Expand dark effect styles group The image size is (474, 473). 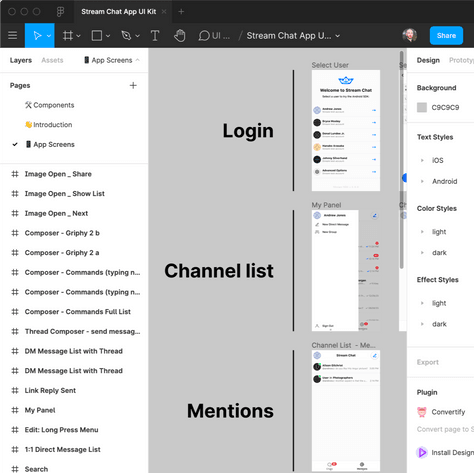(x=422, y=324)
